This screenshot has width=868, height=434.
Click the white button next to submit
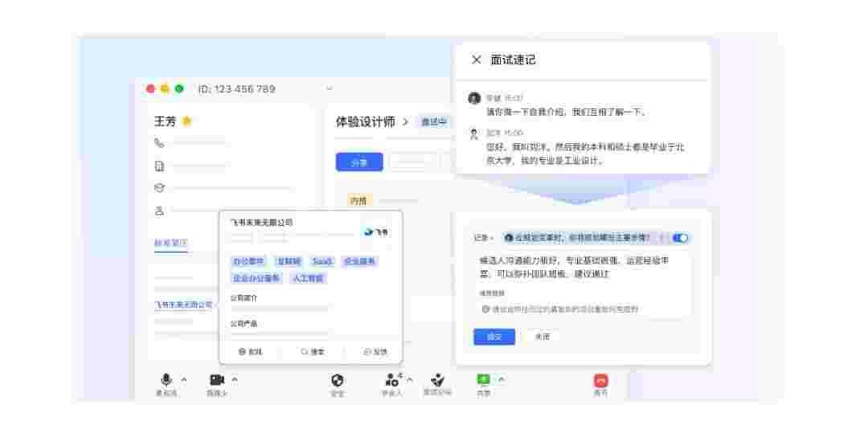542,337
